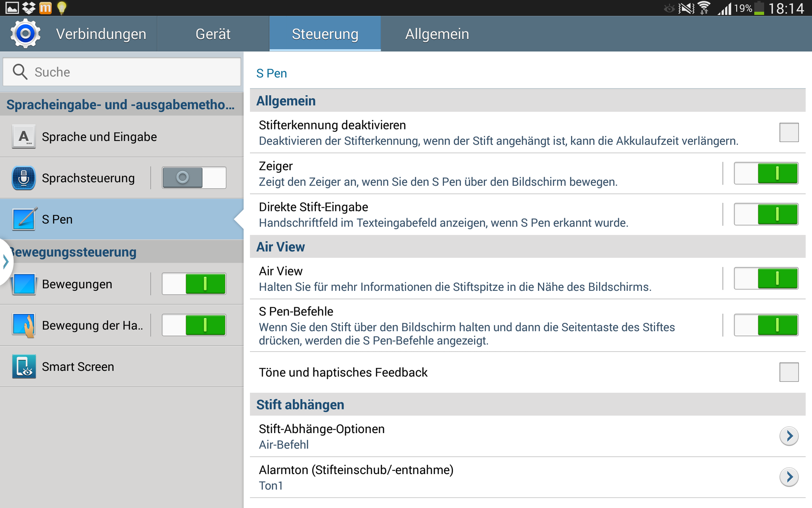812x508 pixels.
Task: Enable the Sprachsteuerung switch
Action: point(194,178)
